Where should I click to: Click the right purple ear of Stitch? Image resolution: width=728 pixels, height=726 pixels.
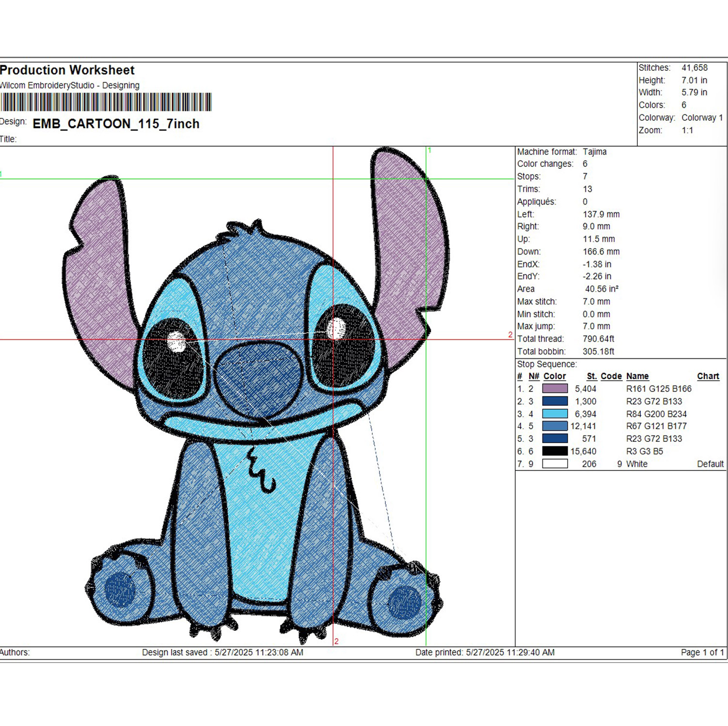tap(410, 252)
